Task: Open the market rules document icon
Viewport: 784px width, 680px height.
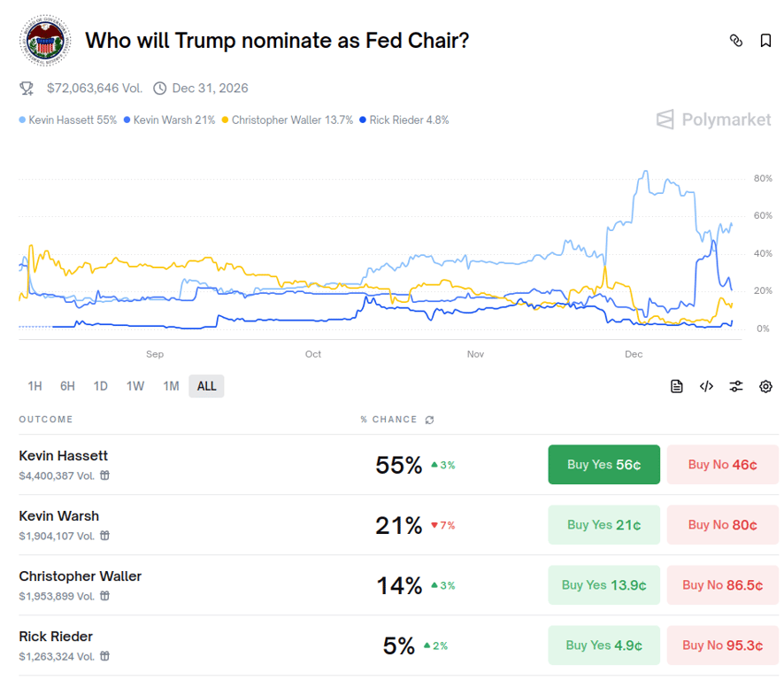Action: 677,386
